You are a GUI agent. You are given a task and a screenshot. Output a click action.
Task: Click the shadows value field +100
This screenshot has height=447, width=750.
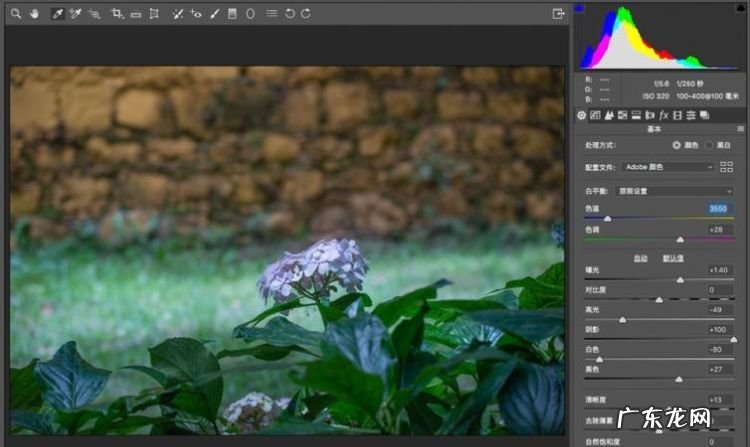coord(719,329)
